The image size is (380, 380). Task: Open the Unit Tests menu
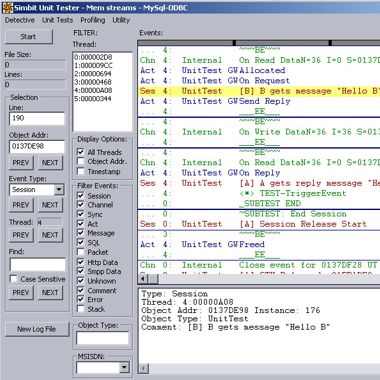pyautogui.click(x=57, y=20)
